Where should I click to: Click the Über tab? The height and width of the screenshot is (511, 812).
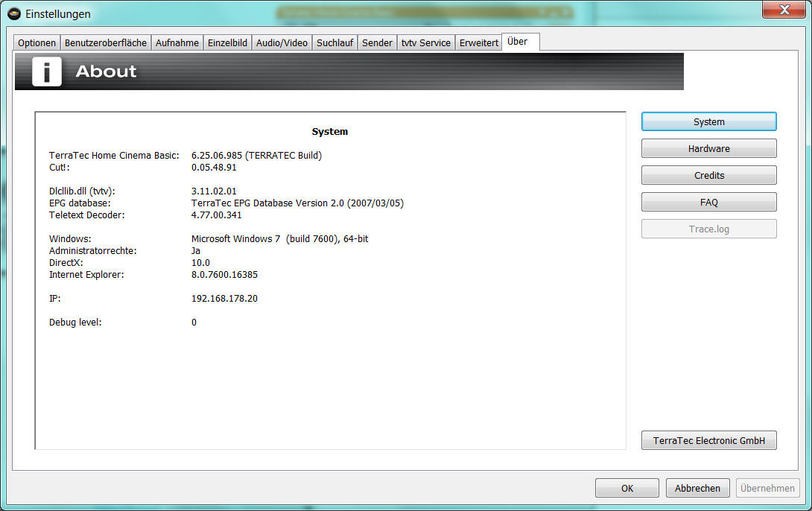[520, 42]
